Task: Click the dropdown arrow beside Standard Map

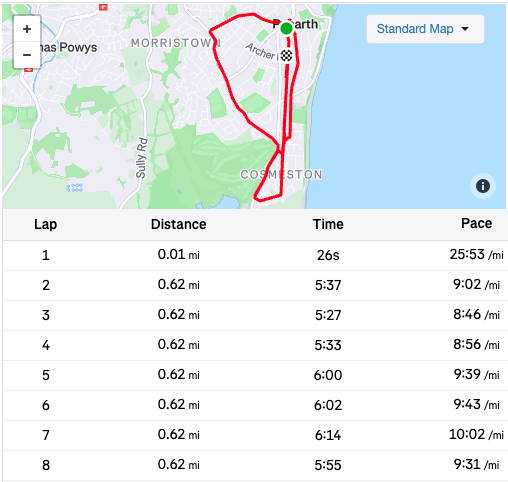Action: [465, 29]
